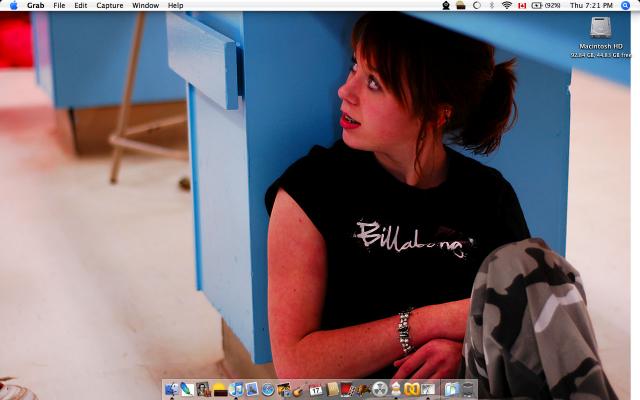Open the Help menu
This screenshot has height=400, width=640.
tap(175, 5)
